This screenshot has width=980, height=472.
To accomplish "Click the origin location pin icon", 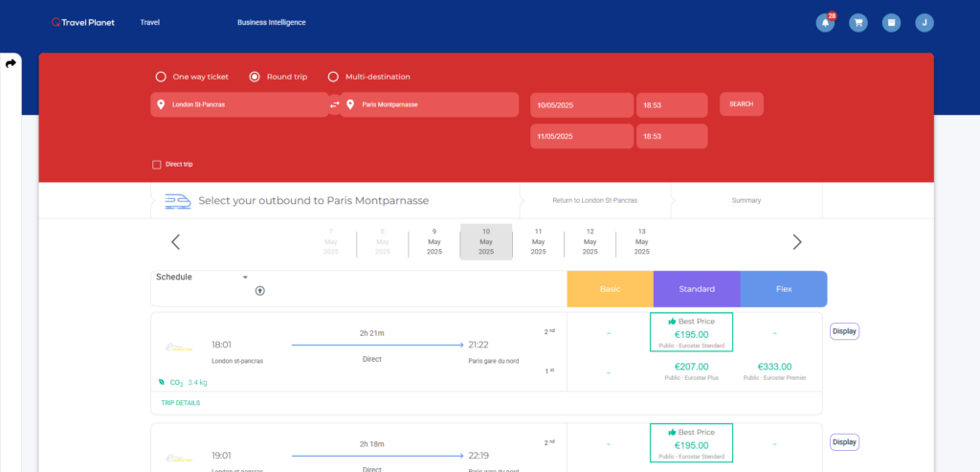I will pos(161,104).
